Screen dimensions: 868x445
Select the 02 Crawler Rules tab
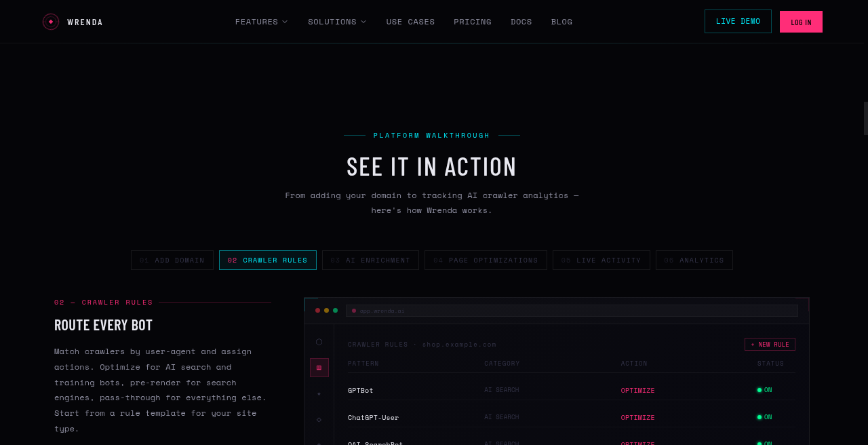click(268, 260)
